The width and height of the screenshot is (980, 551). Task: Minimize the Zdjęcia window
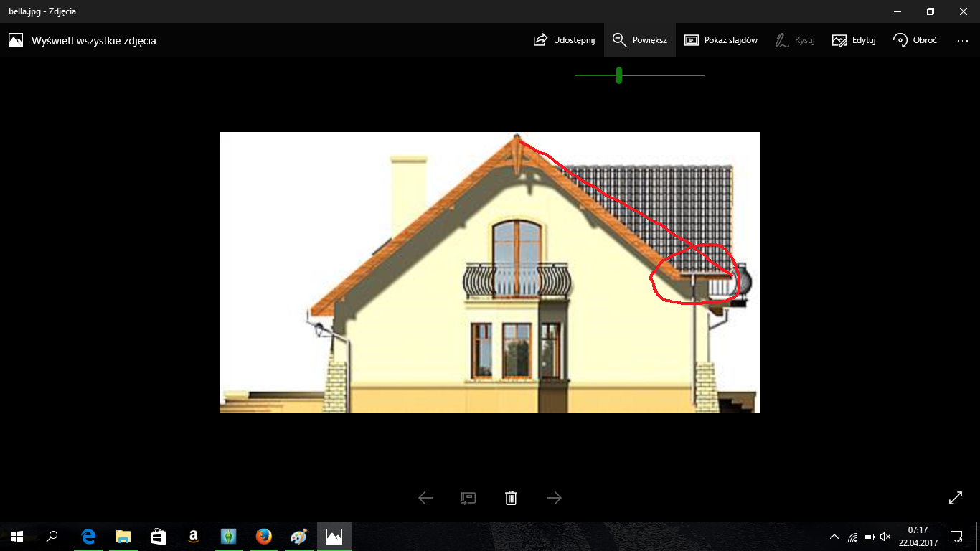pyautogui.click(x=897, y=11)
